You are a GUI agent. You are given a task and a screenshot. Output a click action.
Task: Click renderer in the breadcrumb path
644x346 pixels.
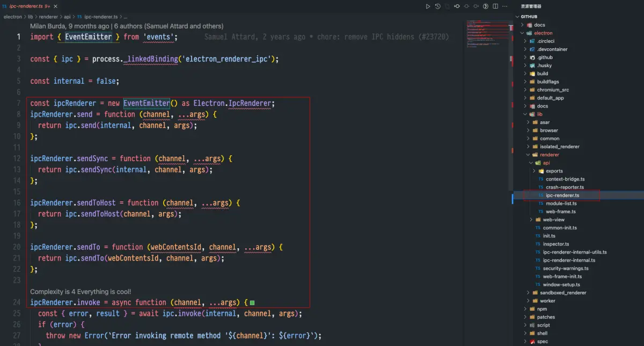click(48, 16)
